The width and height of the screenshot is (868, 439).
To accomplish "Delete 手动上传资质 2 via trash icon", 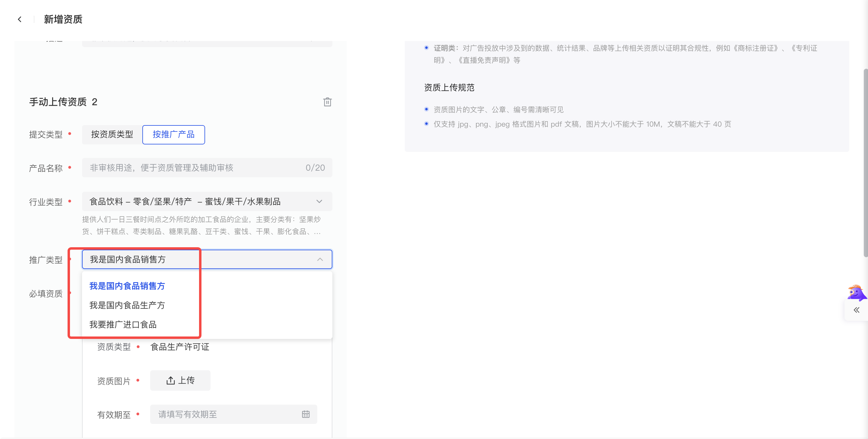I will (x=327, y=102).
